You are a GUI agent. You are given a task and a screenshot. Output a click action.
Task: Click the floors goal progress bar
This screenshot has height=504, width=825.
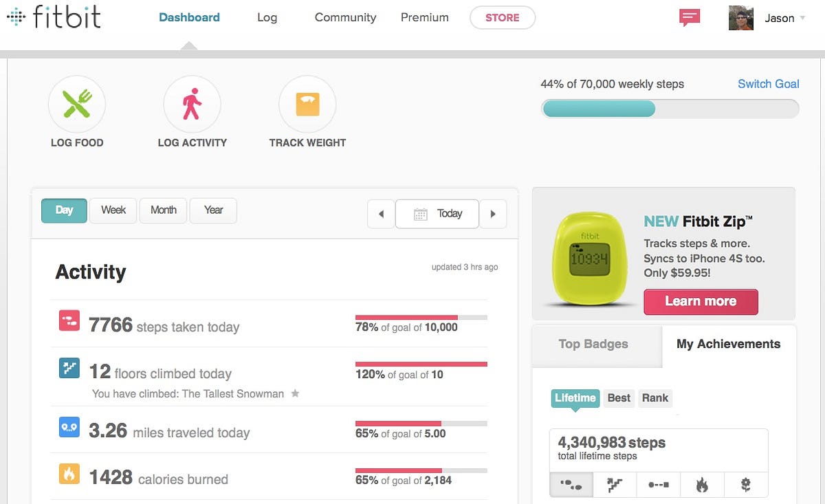click(x=421, y=364)
